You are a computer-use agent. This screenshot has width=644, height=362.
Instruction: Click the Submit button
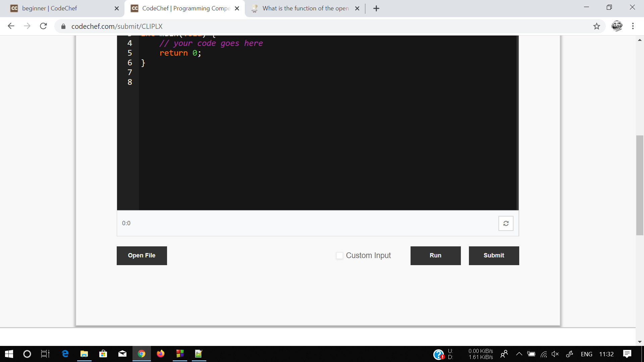click(494, 256)
